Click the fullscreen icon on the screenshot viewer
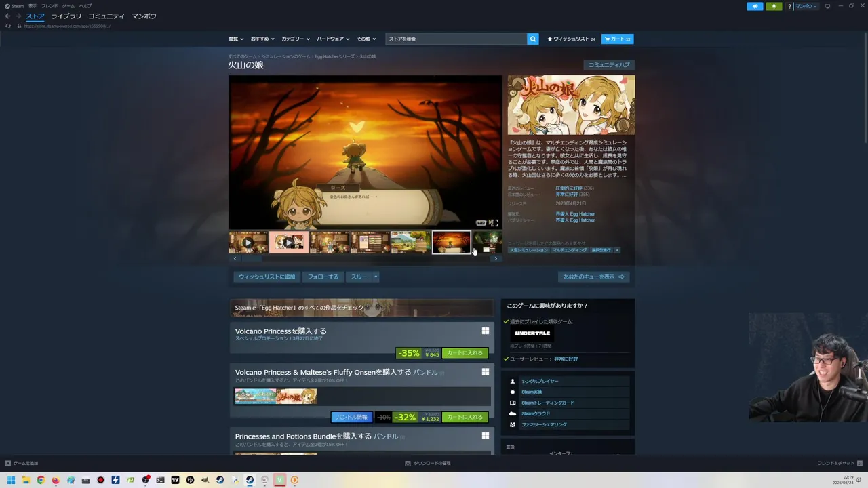868x488 pixels. 494,223
